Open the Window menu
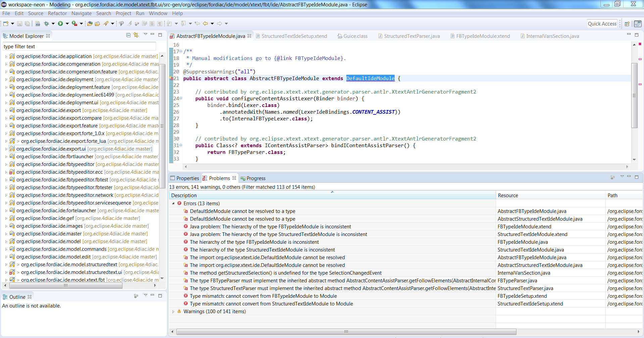The width and height of the screenshot is (644, 338). 158,13
